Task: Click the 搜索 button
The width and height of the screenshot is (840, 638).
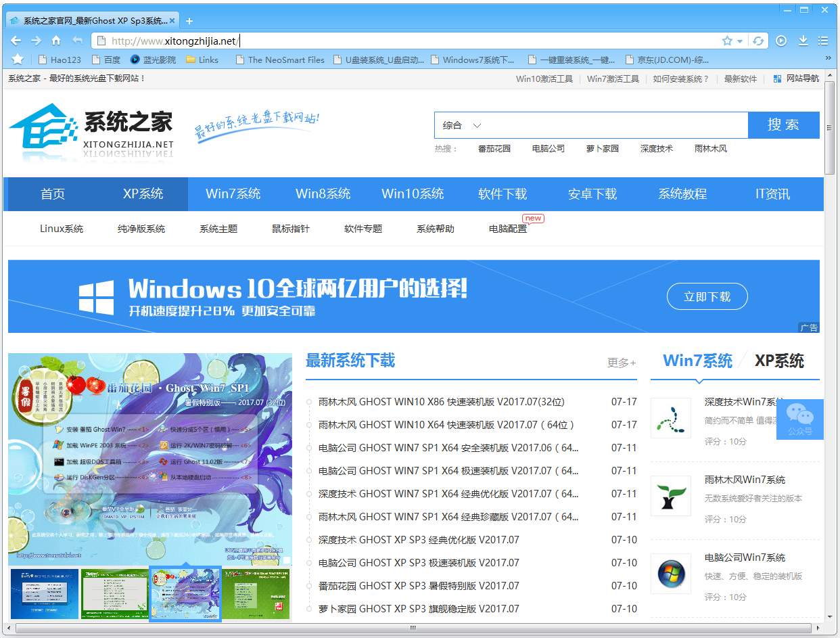Action: pyautogui.click(x=783, y=125)
